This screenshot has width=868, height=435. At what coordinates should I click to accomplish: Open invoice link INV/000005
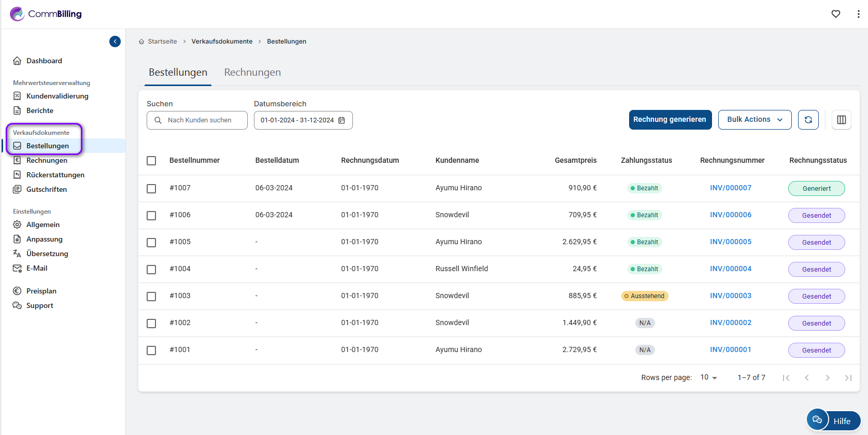click(730, 242)
